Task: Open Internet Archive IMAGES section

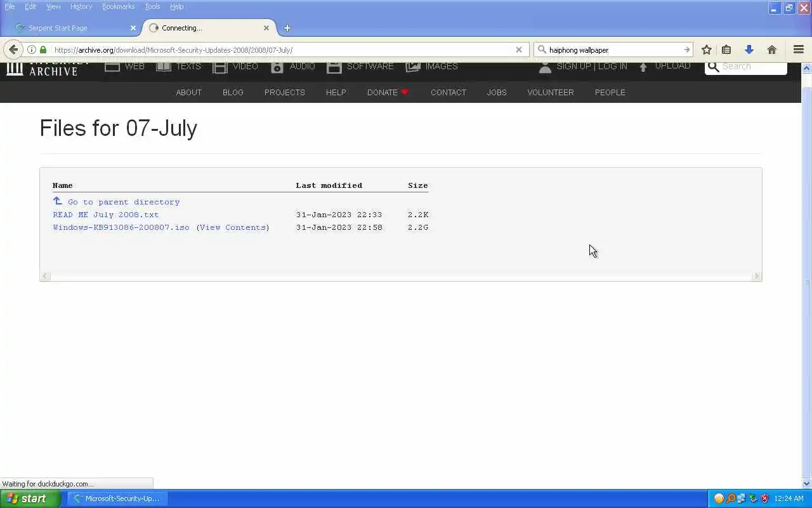Action: [x=432, y=66]
